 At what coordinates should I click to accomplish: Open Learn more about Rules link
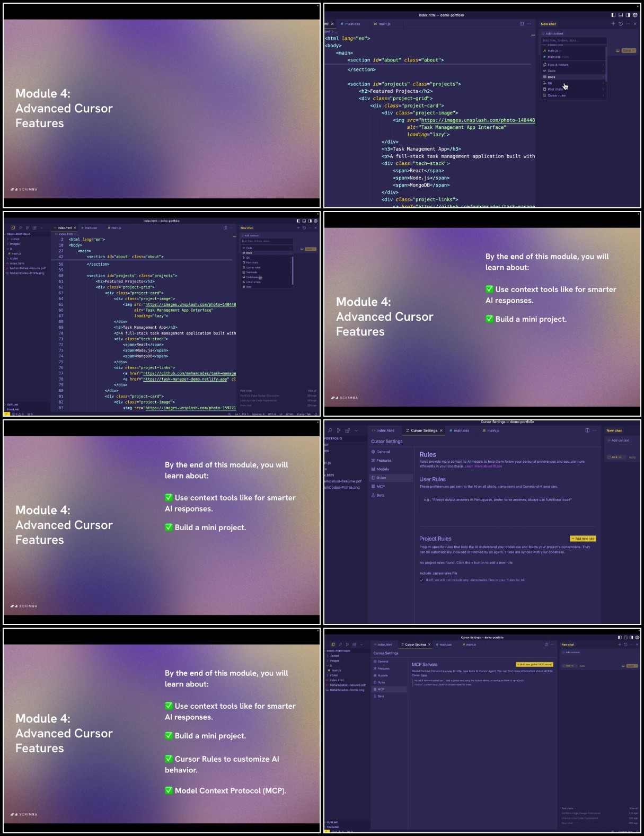483,467
